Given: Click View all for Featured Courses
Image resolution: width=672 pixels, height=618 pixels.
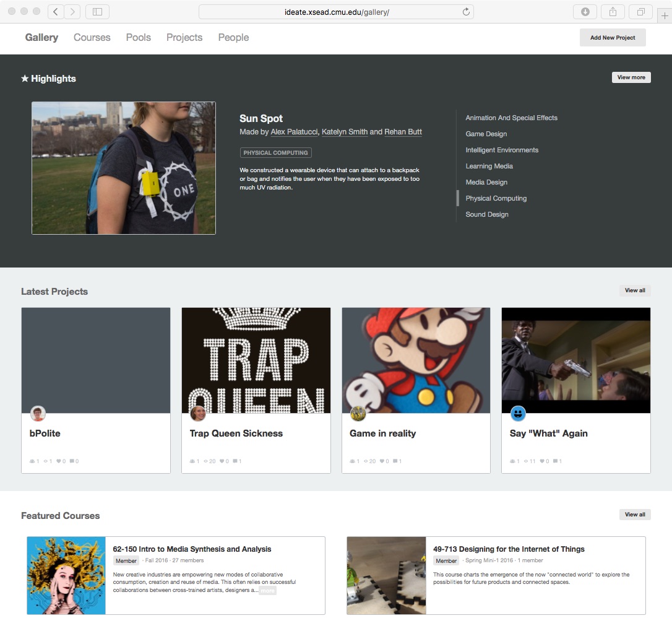Looking at the screenshot, I should click(x=635, y=514).
